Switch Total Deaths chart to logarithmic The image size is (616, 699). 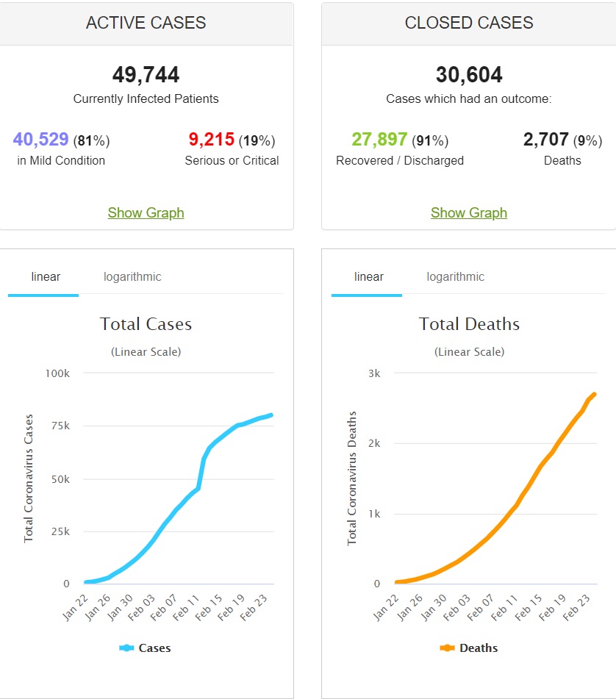pyautogui.click(x=455, y=277)
